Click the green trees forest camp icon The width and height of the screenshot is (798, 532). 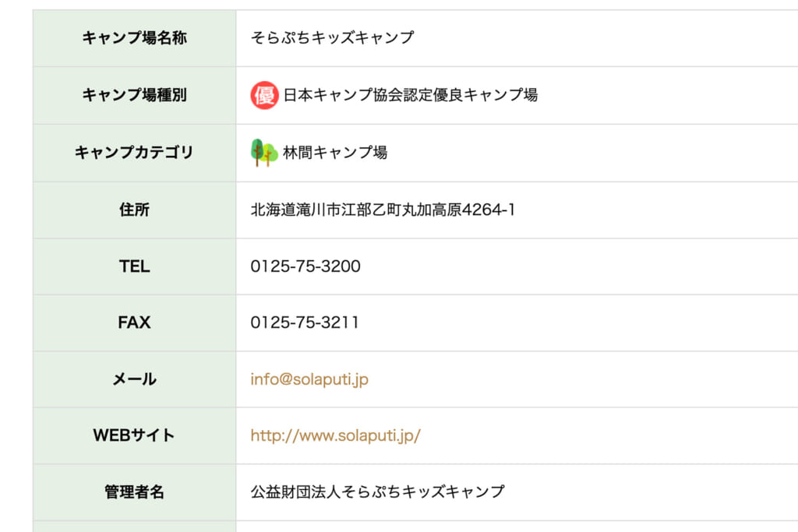point(264,153)
